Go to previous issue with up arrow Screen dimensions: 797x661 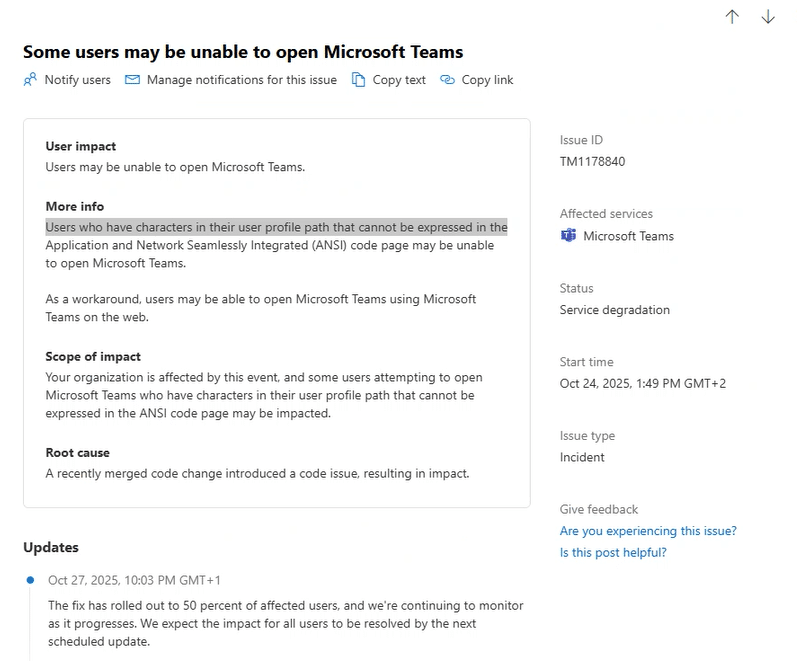click(732, 17)
